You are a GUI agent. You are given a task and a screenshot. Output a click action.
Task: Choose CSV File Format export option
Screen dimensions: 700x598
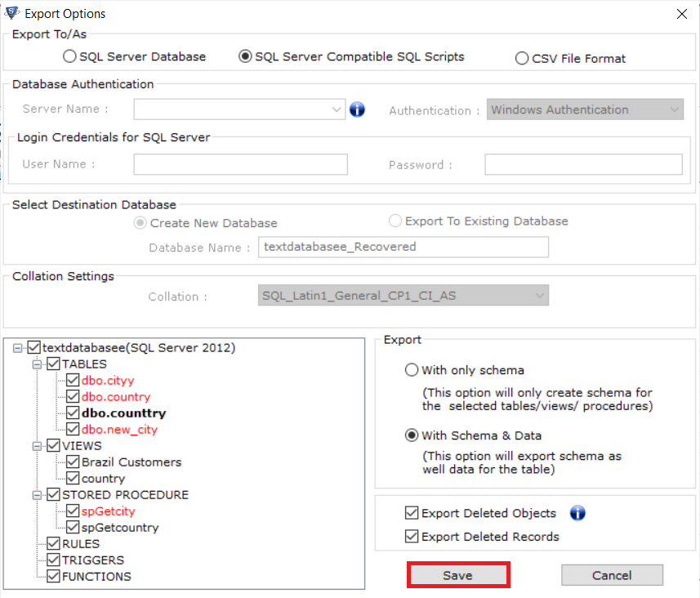tap(522, 58)
